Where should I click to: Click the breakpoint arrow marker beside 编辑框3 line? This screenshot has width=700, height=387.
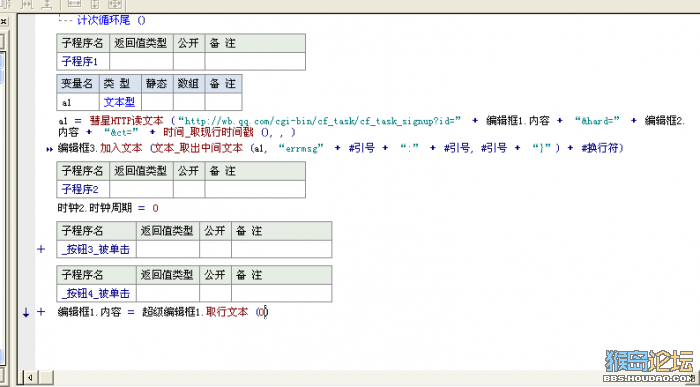tap(50, 149)
